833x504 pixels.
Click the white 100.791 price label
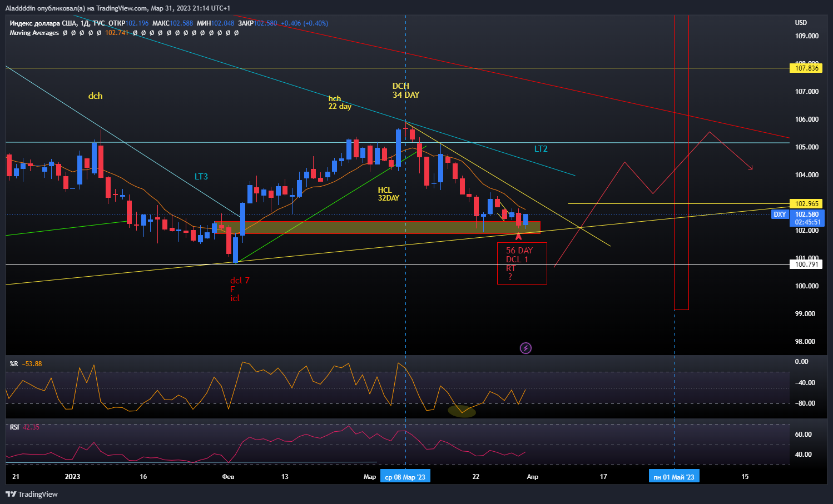(806, 265)
